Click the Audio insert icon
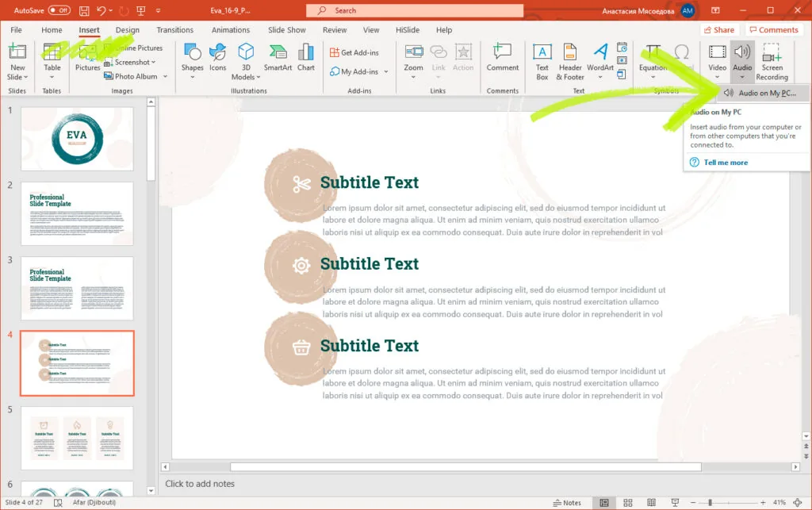 (x=742, y=52)
